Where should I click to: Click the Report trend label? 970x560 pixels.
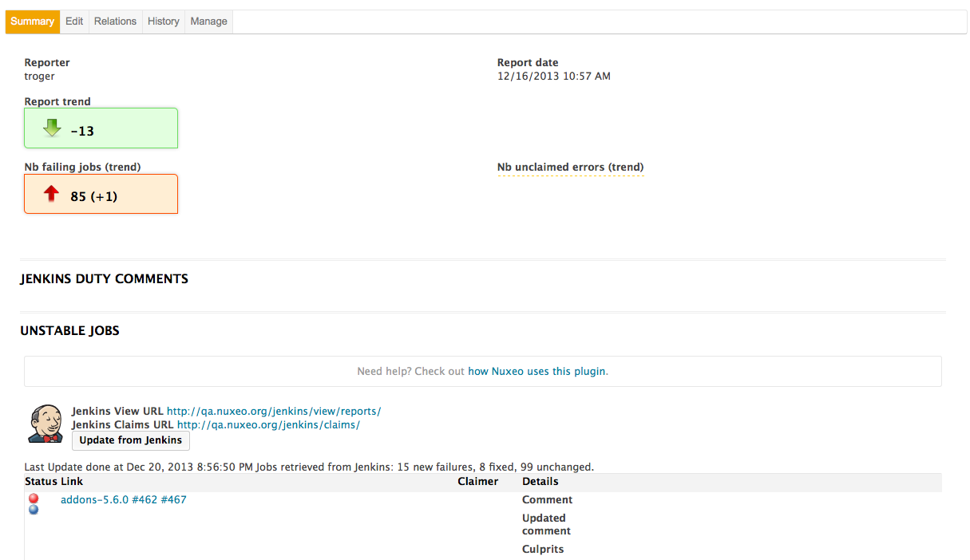point(57,102)
